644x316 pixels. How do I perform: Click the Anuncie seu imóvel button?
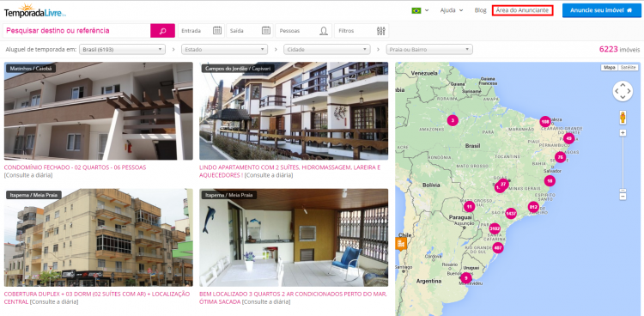[602, 10]
